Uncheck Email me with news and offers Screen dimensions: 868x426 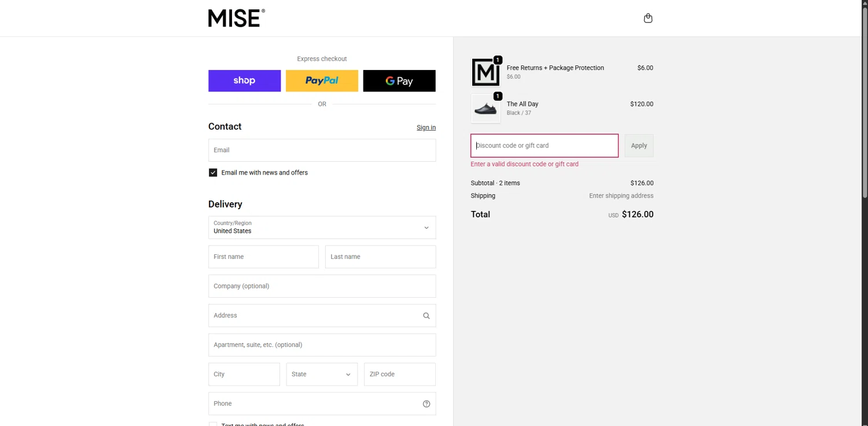(x=213, y=173)
